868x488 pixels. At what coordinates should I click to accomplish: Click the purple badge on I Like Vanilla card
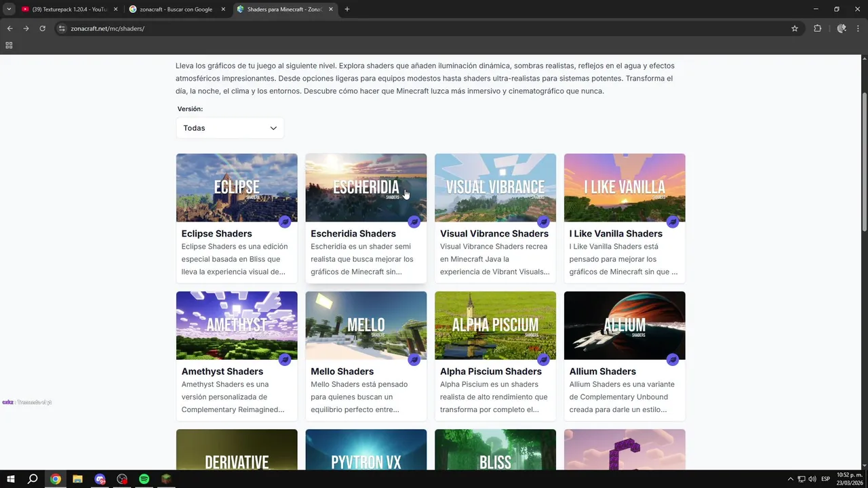click(x=673, y=222)
